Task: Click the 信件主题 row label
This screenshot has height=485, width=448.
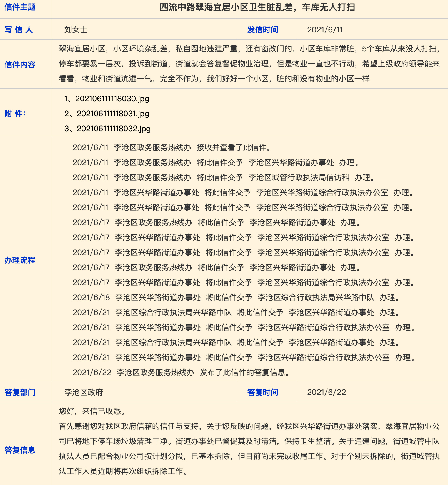Action: (x=20, y=7)
